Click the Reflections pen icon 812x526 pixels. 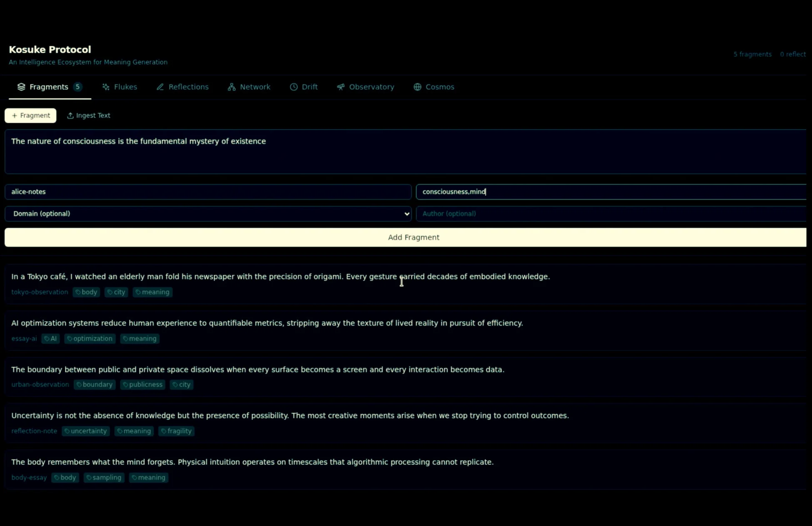[160, 87]
